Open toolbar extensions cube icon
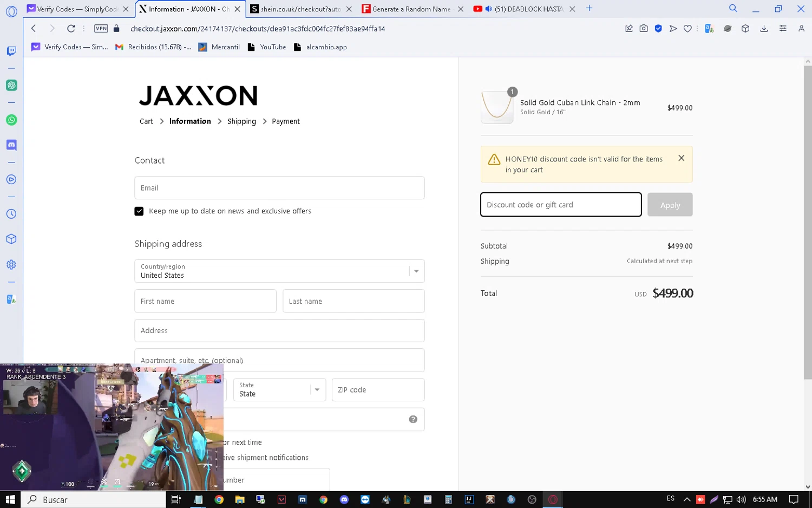Viewport: 812px width, 508px height. [745, 29]
